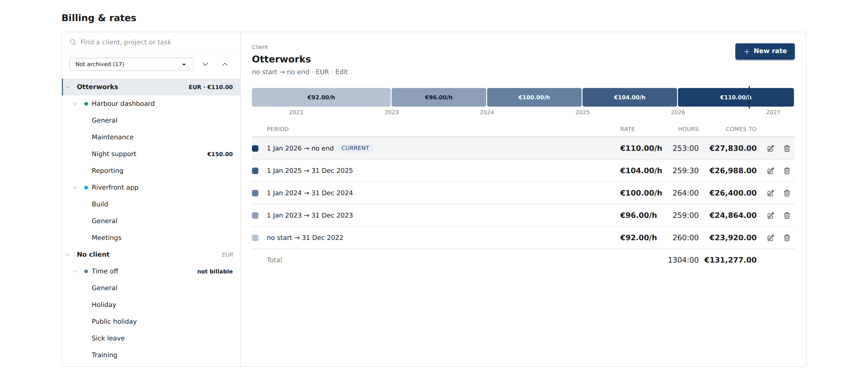Click the Edit link under Otterworks
Viewport: 868px width, 378px height.
[341, 72]
